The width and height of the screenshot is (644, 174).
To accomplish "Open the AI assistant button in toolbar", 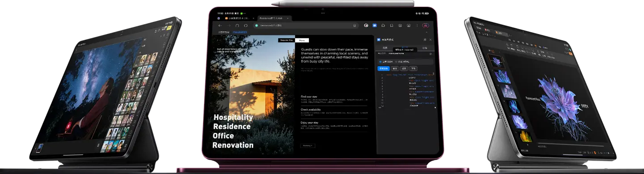I will pos(426,25).
